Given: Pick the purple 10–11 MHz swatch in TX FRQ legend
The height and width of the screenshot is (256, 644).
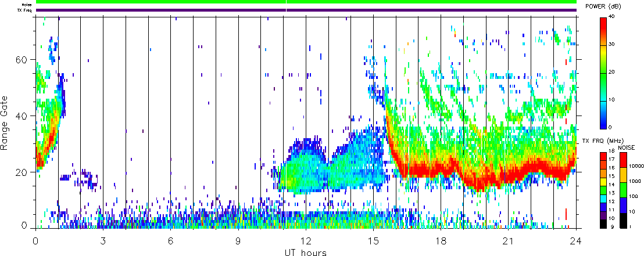Looking at the screenshot, I should click(603, 215).
